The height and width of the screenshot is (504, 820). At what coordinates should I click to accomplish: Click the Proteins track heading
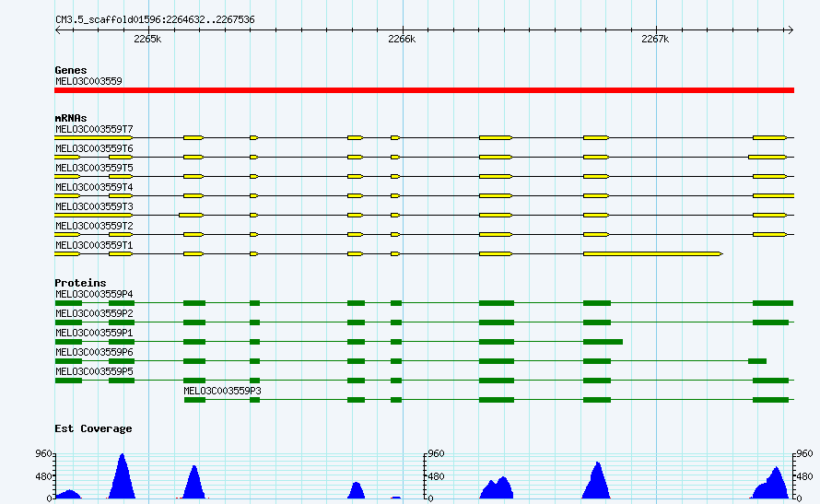pyautogui.click(x=80, y=283)
